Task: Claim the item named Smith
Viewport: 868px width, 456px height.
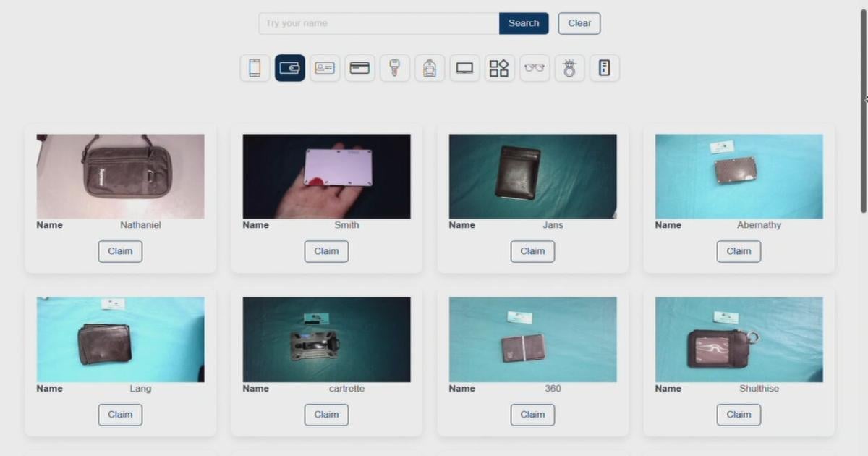Action: pos(326,251)
